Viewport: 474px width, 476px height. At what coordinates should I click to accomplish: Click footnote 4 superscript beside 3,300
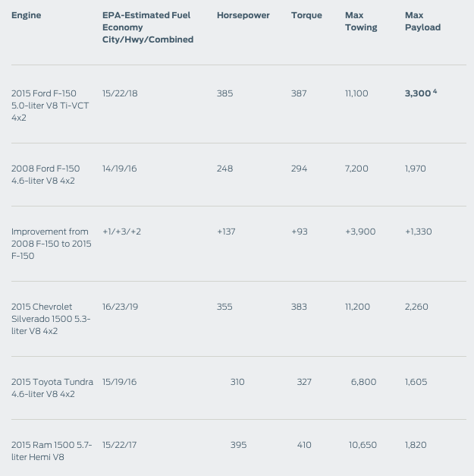point(435,92)
